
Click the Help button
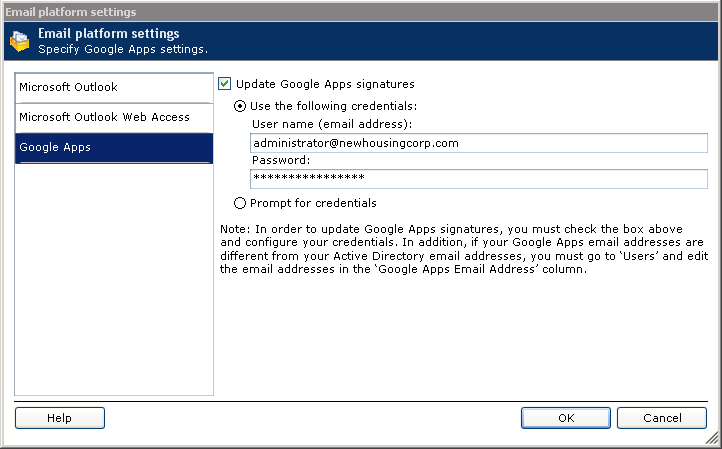point(60,418)
